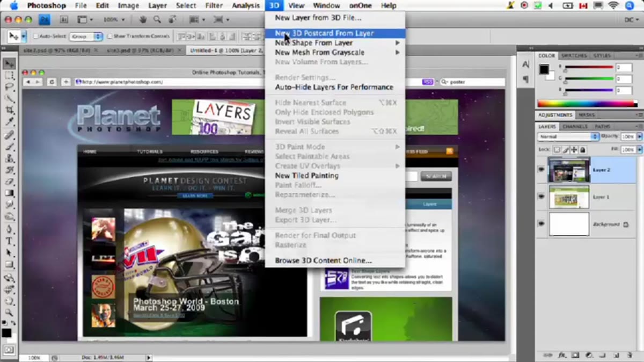Click foreground color swatch in Color panel
The width and height of the screenshot is (644, 362).
coord(543,69)
